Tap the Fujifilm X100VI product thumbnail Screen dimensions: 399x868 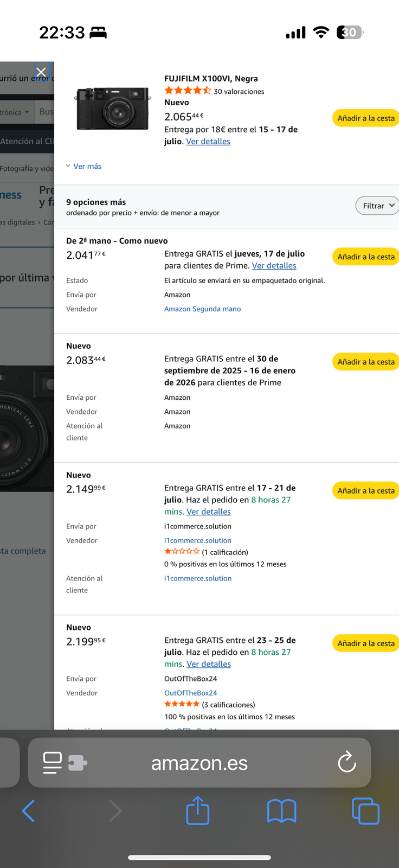113,109
